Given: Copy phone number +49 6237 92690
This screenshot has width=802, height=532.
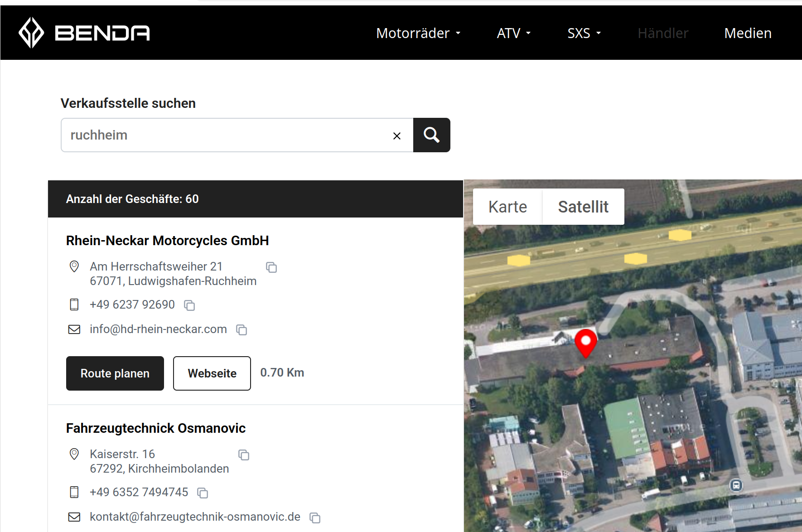Looking at the screenshot, I should 189,305.
